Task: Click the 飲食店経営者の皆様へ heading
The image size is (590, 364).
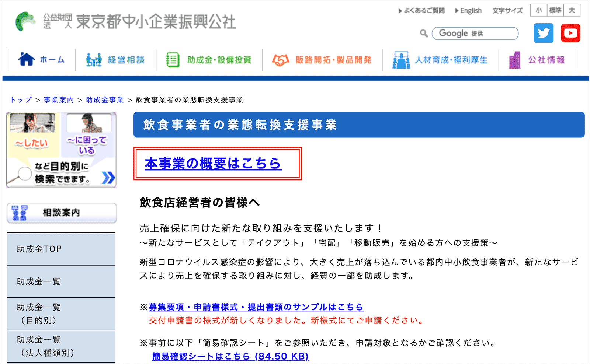Action: click(199, 203)
